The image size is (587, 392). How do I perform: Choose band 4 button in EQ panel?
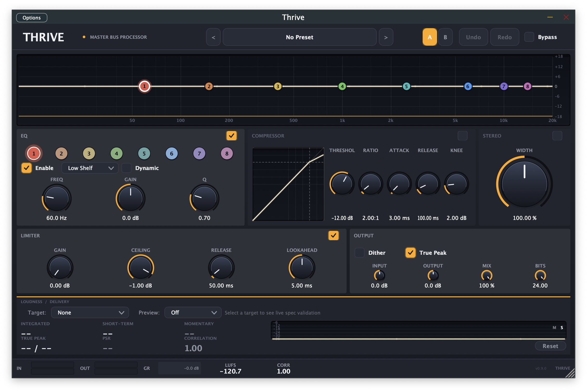pyautogui.click(x=117, y=153)
